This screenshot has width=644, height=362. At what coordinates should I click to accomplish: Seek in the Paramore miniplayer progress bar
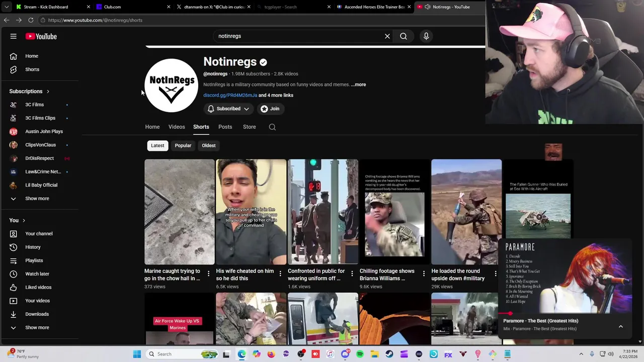pos(566,313)
